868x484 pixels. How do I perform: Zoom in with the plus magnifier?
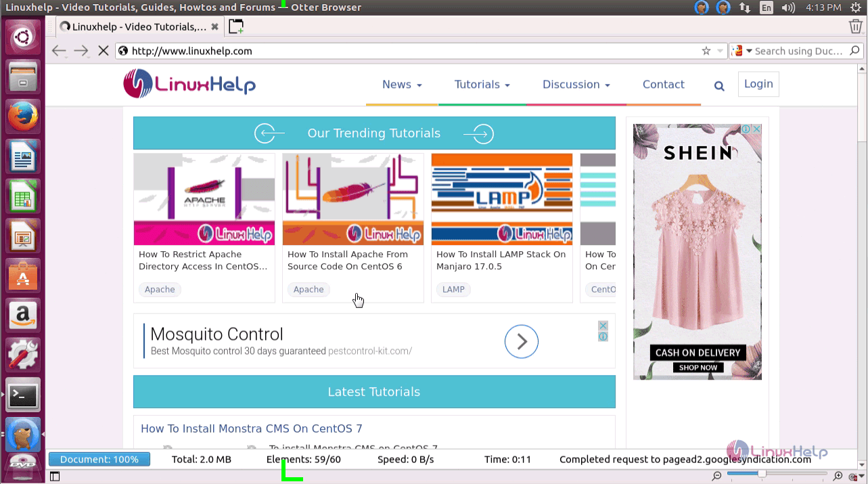click(x=838, y=477)
